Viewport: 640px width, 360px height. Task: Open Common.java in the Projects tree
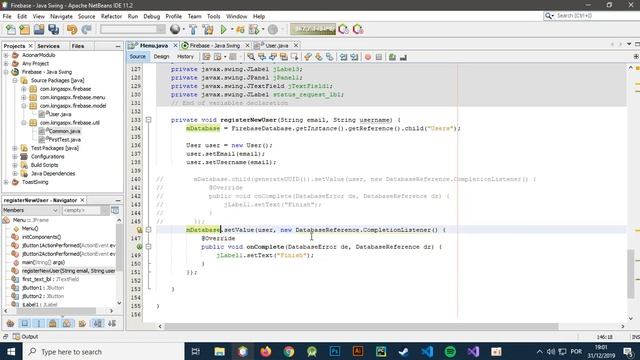64,131
